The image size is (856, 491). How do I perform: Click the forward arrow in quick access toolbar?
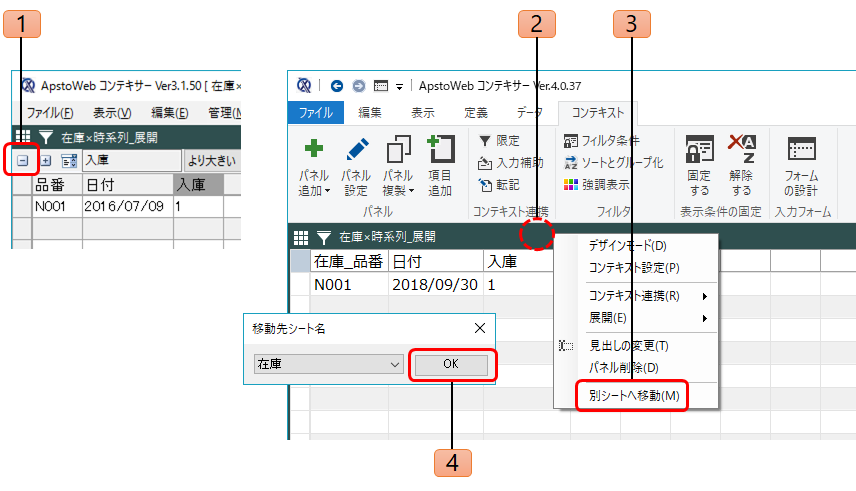(358, 86)
